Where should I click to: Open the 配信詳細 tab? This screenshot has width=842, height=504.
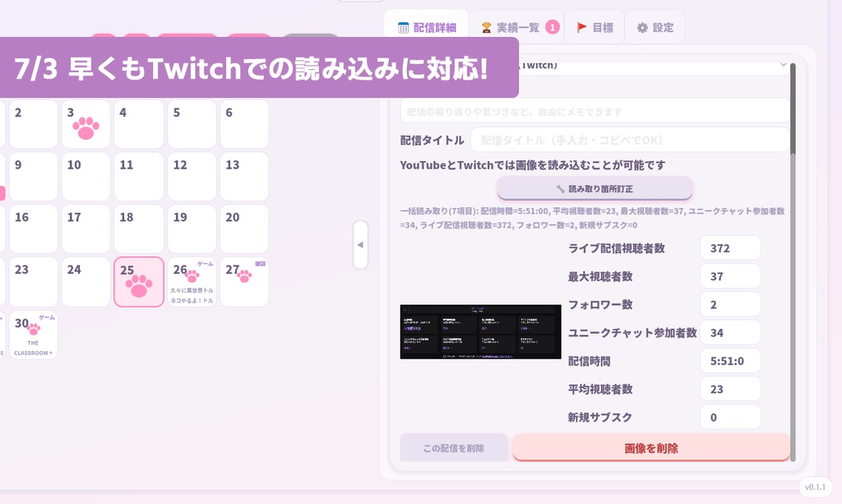click(427, 27)
